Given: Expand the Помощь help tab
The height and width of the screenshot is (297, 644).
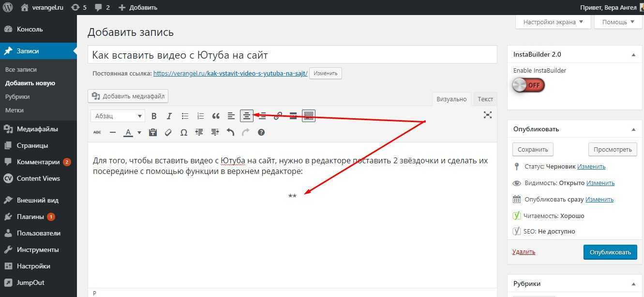Looking at the screenshot, I should [618, 22].
